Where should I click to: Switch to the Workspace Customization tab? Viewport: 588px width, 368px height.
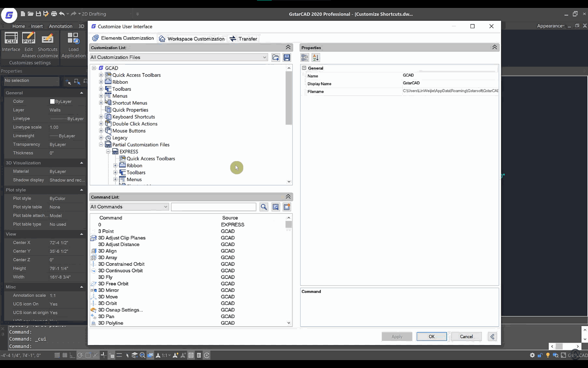192,38
